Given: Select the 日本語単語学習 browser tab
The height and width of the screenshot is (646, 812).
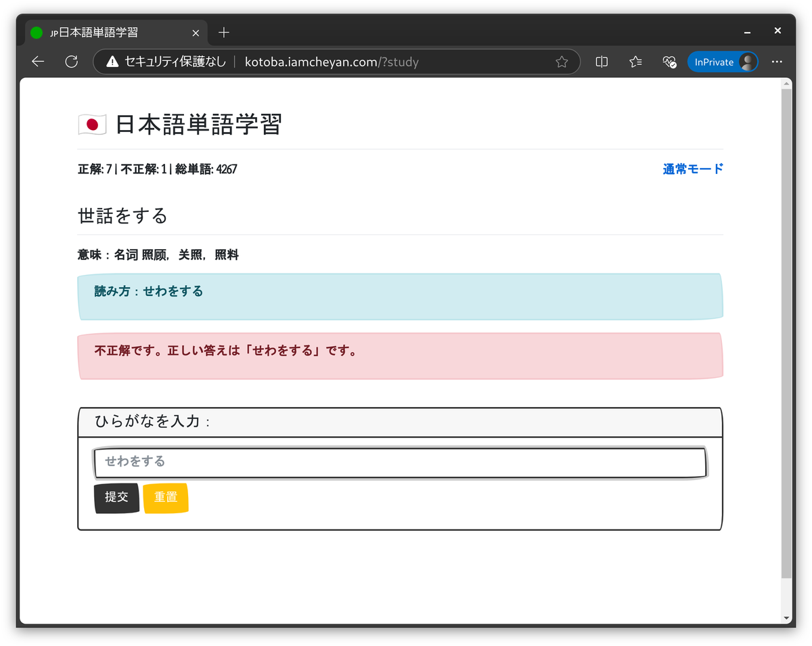Looking at the screenshot, I should [x=115, y=33].
